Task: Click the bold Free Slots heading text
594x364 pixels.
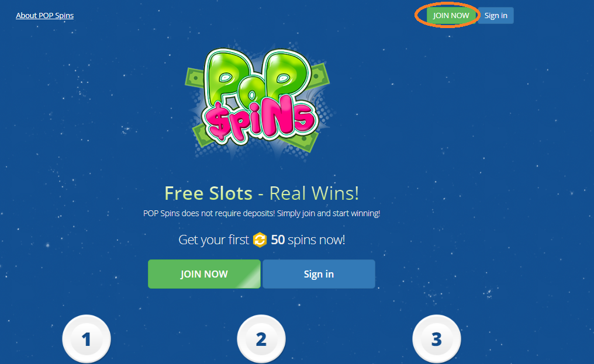Action: tap(209, 193)
